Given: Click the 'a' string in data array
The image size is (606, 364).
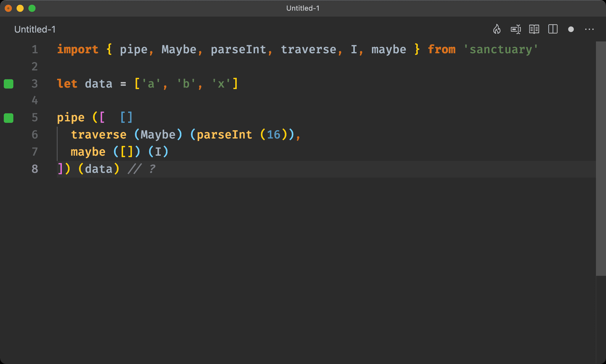Looking at the screenshot, I should (x=151, y=84).
